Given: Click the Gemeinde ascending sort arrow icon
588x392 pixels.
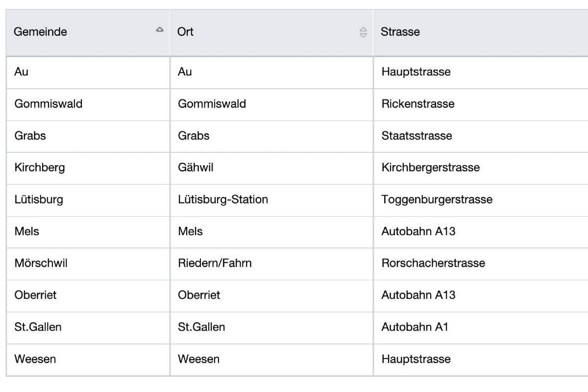Looking at the screenshot, I should point(159,30).
